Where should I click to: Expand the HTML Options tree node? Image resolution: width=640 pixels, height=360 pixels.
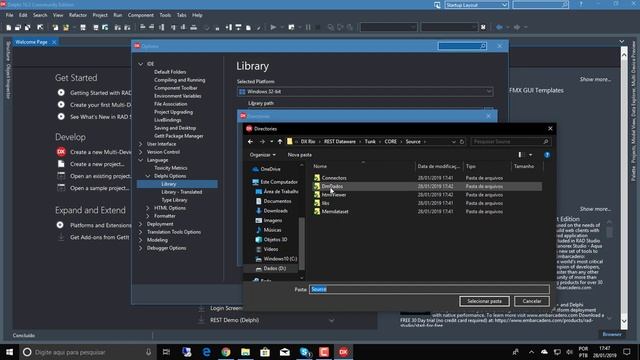pyautogui.click(x=148, y=208)
